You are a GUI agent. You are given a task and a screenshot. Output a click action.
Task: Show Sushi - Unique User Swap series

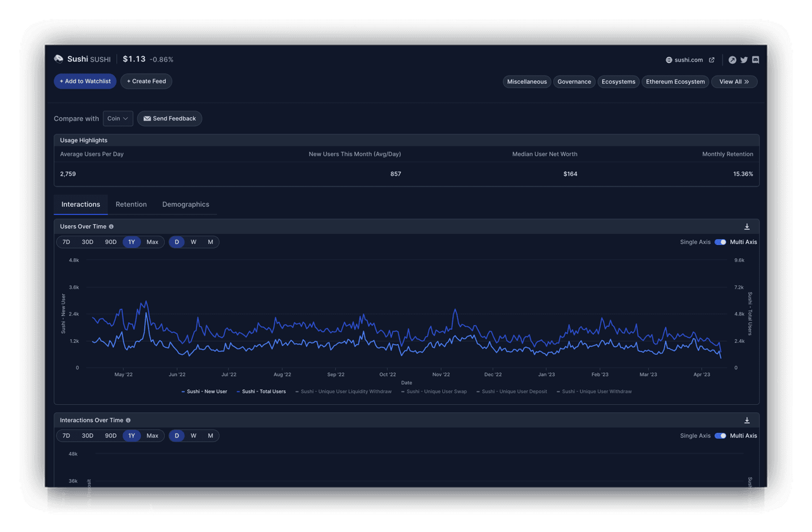[434, 392]
